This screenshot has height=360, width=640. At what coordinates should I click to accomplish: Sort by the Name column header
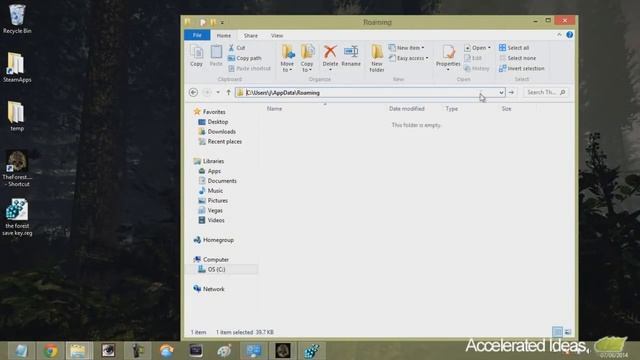274,109
